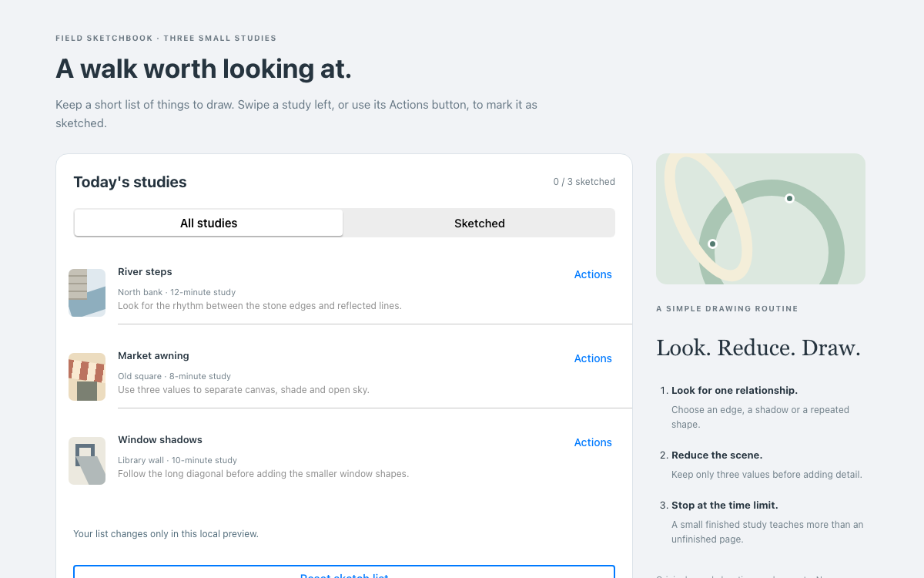Viewport: 924px width, 578px height.
Task: Click the rings illustration in the sidebar
Action: click(x=761, y=219)
